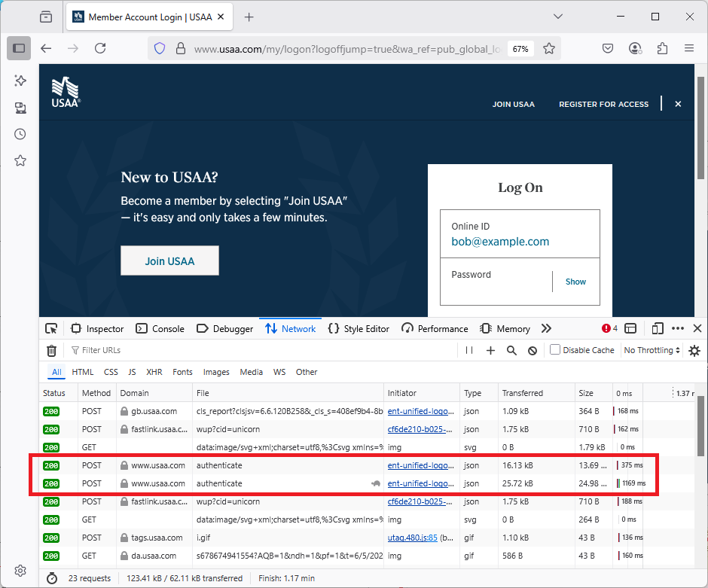This screenshot has height=588, width=708.
Task: Open a new browser tab
Action: (249, 17)
